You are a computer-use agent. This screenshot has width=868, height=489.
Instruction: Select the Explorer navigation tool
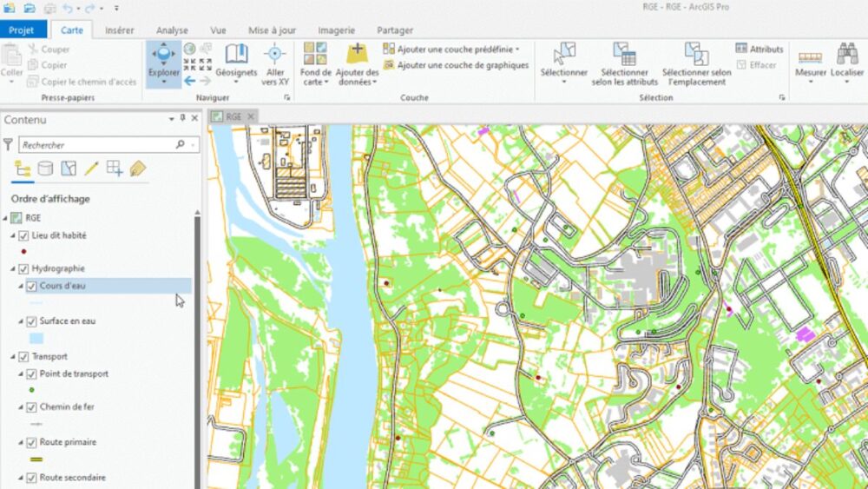[164, 63]
